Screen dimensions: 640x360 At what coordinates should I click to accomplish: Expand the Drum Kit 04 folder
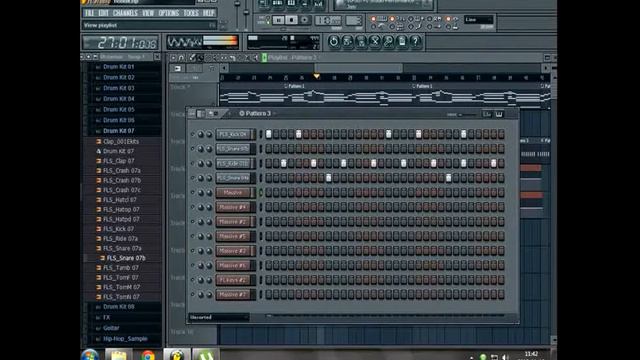click(x=118, y=99)
